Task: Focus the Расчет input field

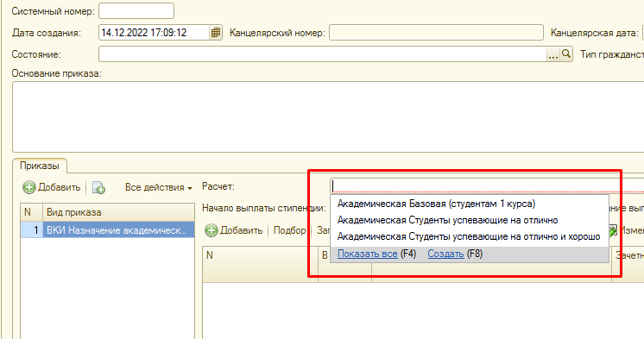Action: [x=487, y=186]
